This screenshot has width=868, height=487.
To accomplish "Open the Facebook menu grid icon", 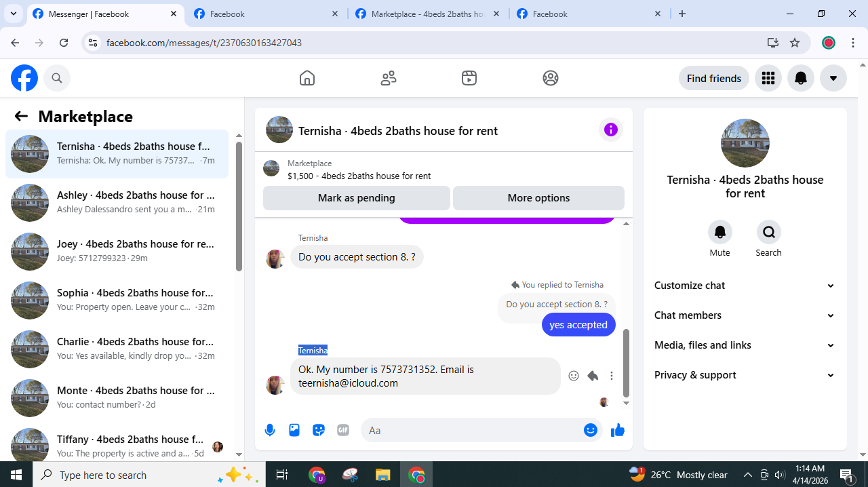I will [768, 78].
